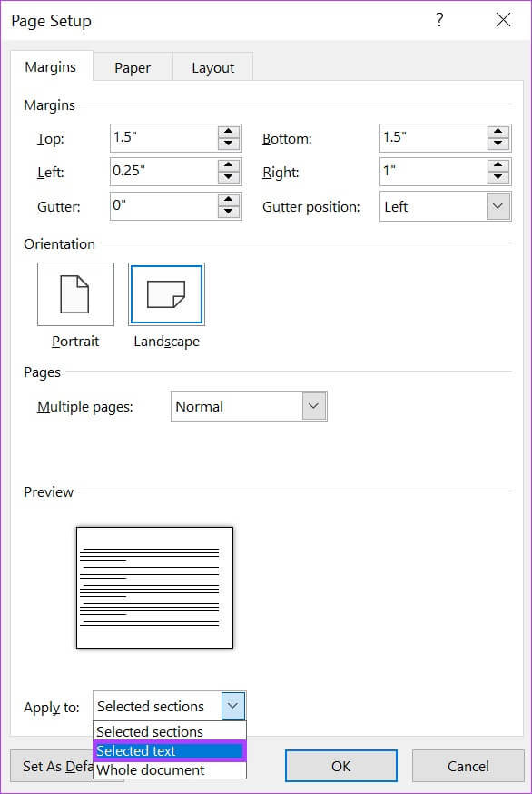Screen dimensions: 532x794
Task: Edit the Gutter field
Action: click(164, 206)
